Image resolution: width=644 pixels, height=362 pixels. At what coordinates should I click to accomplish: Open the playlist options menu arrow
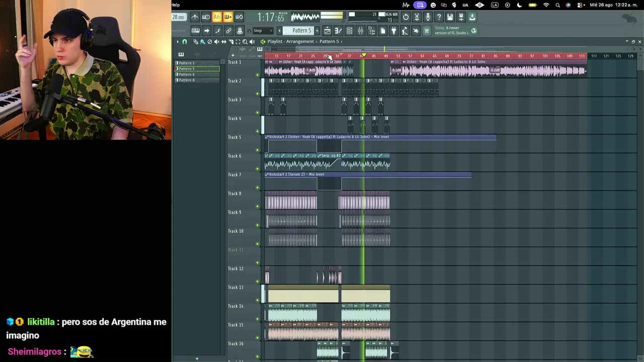click(178, 42)
